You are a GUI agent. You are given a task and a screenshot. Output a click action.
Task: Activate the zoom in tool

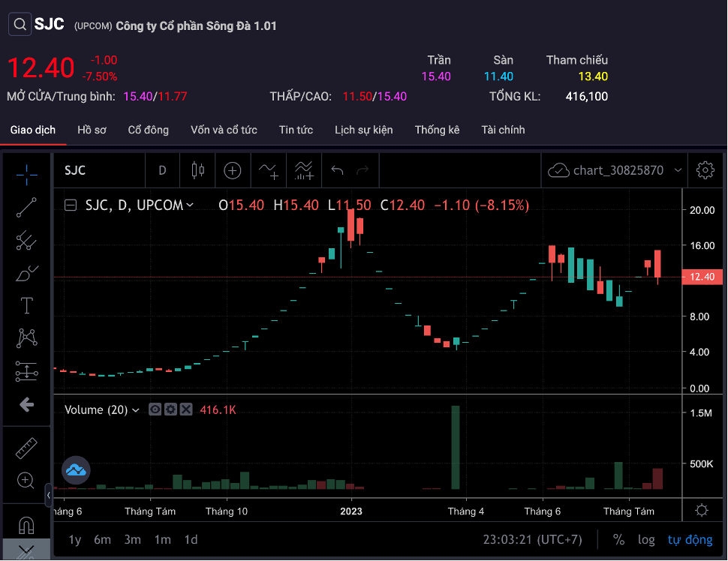click(x=26, y=480)
